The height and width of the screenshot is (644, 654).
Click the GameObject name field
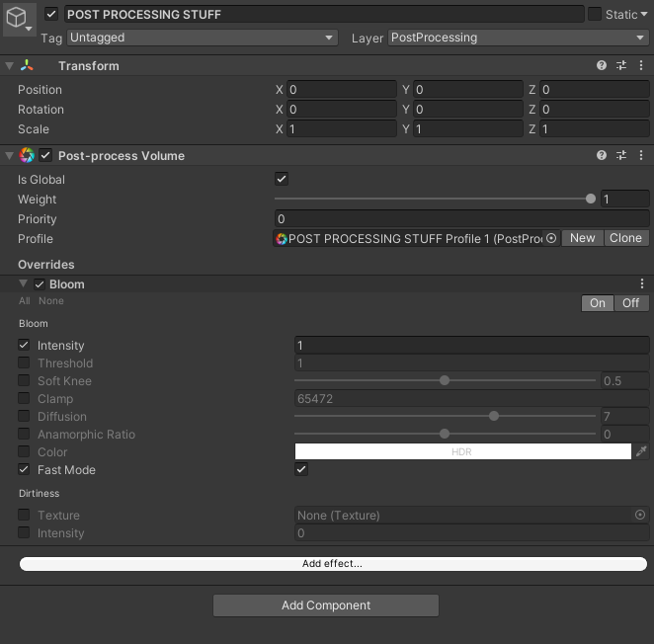[324, 14]
